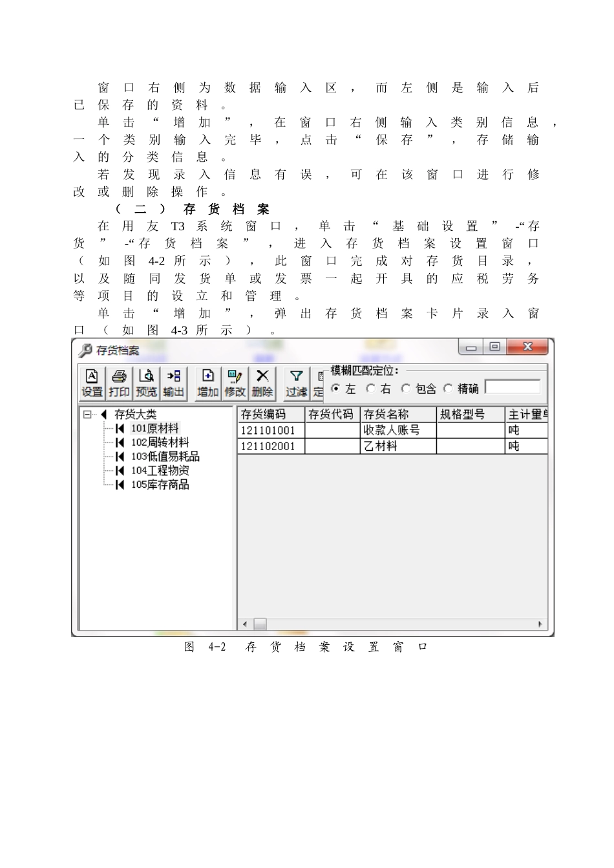Click the 存货代码 column header
The width and height of the screenshot is (614, 868).
(x=332, y=414)
